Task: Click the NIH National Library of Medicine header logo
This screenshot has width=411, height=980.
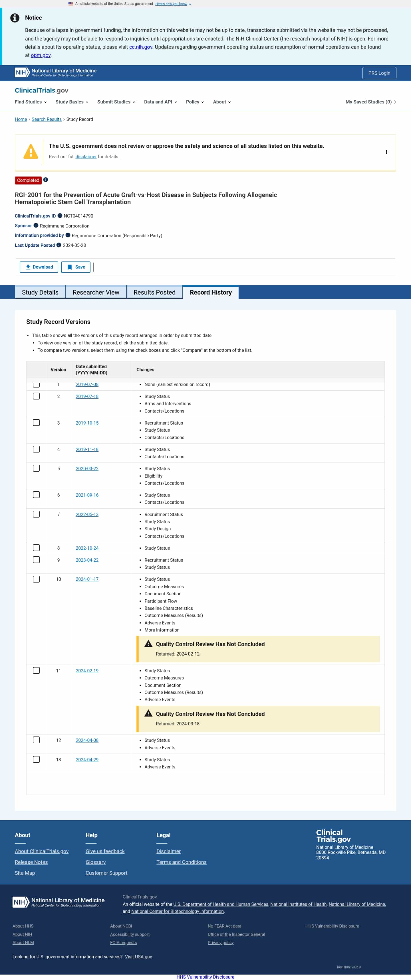Action: pyautogui.click(x=56, y=72)
